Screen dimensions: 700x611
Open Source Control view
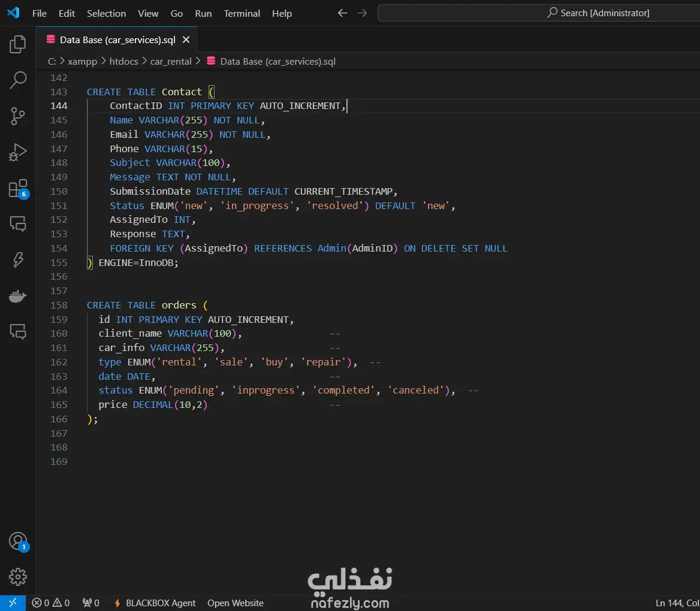[x=18, y=116]
